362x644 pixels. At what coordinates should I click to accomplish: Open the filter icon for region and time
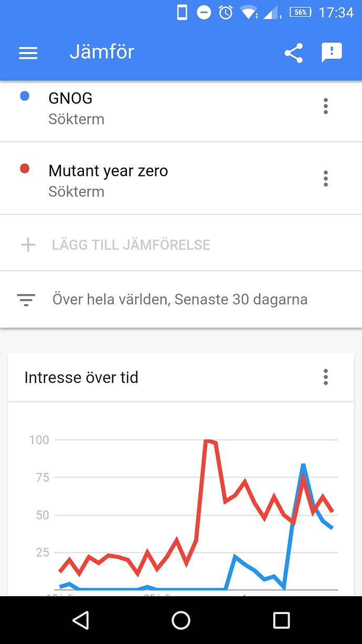26,300
